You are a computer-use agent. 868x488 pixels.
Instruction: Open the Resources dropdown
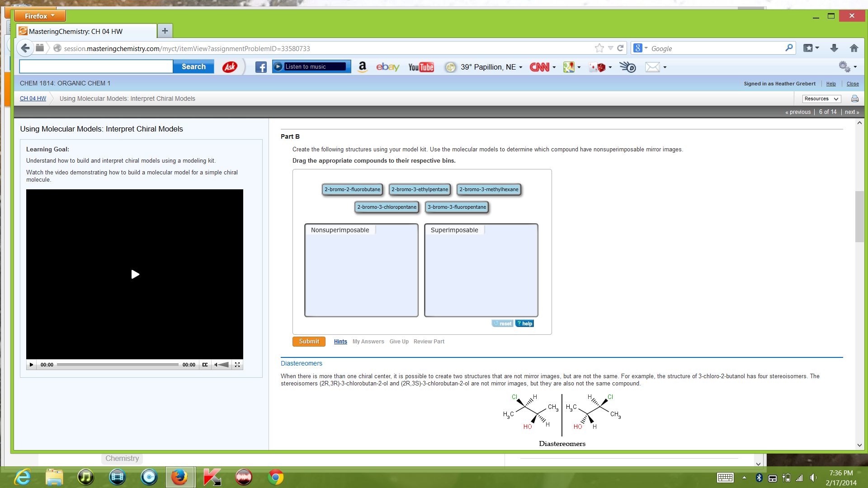[821, 99]
